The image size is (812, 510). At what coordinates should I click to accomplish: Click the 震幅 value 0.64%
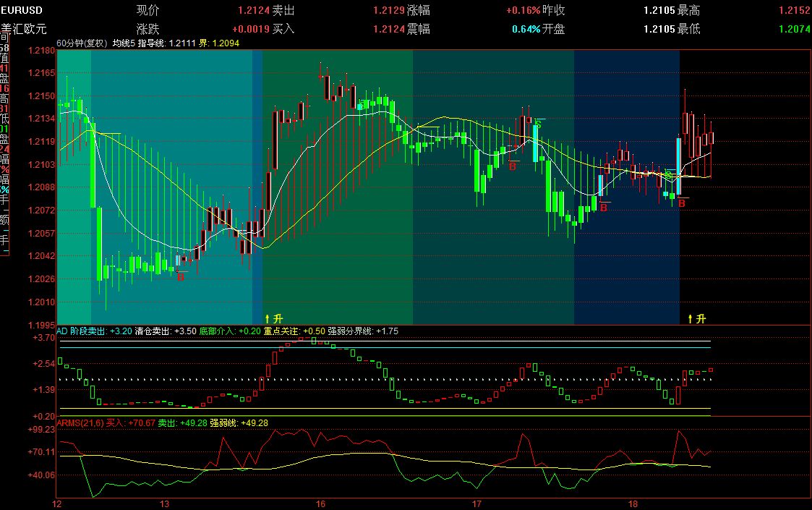[x=526, y=29]
